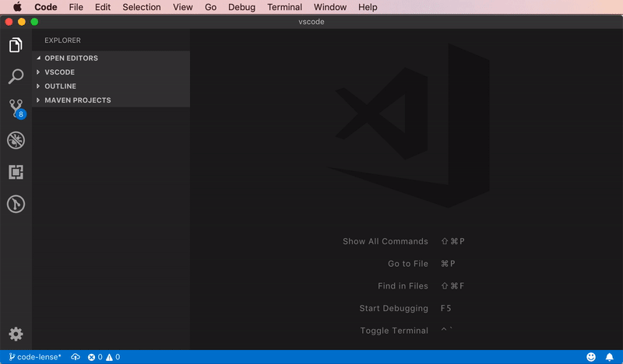Expand the MAVEN PROJECTS section

[x=111, y=100]
